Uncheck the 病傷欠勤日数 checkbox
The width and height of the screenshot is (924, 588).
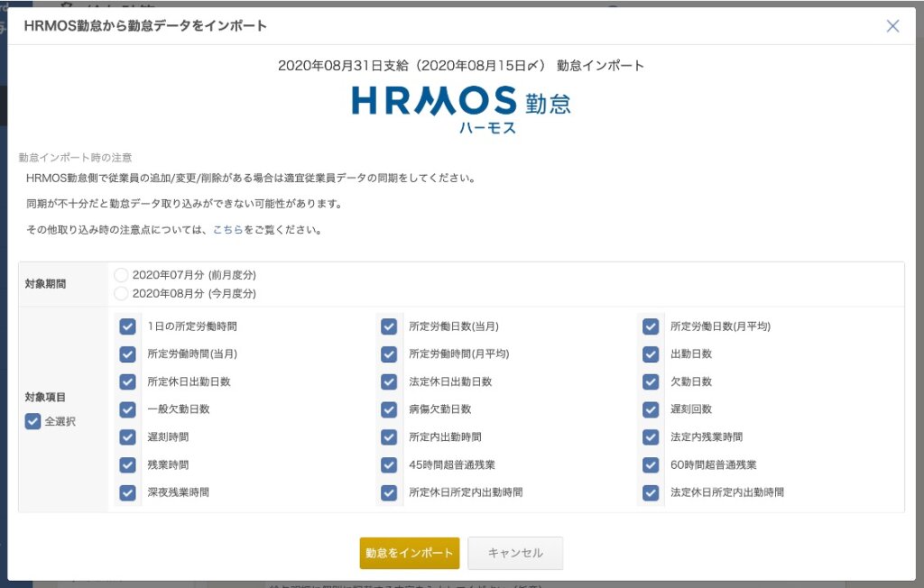coord(389,409)
